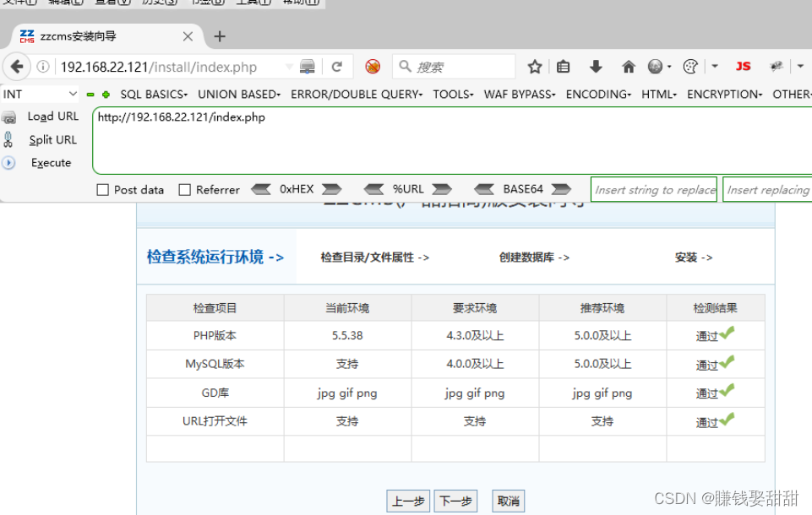Select step 创建数据库
This screenshot has width=812, height=515.
pyautogui.click(x=534, y=257)
